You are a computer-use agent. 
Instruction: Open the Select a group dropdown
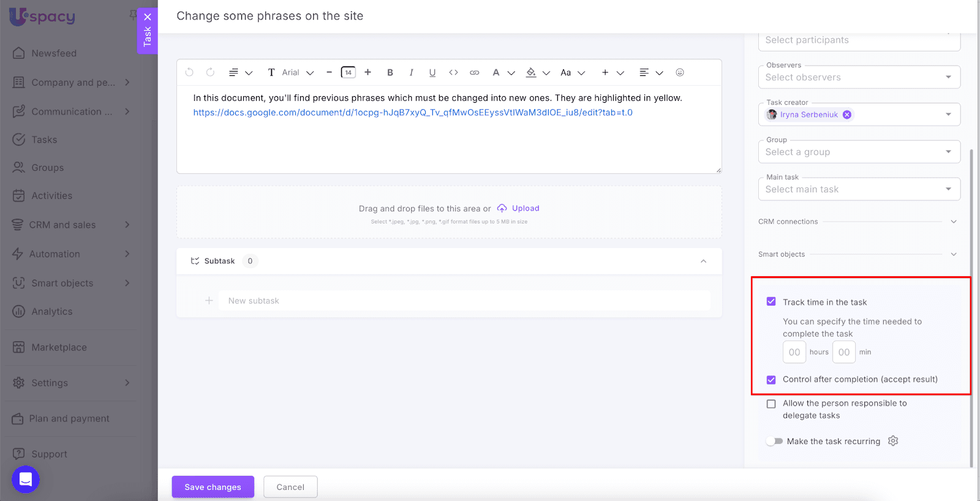pyautogui.click(x=859, y=152)
